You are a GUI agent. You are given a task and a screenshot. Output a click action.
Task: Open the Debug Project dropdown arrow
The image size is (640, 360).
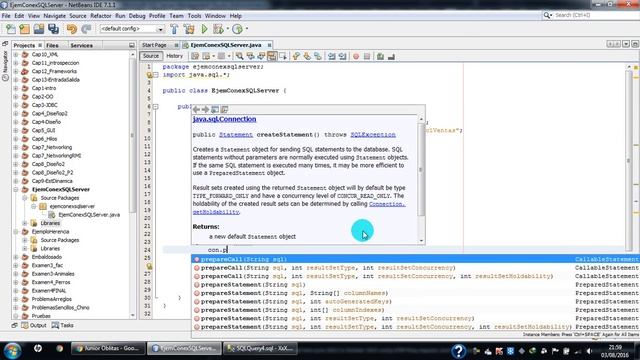point(227,29)
